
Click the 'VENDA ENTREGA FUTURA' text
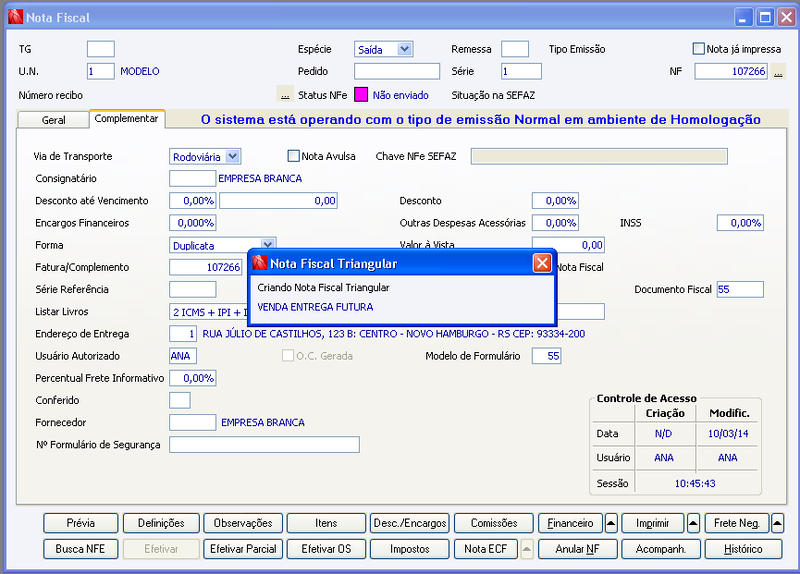coord(315,307)
